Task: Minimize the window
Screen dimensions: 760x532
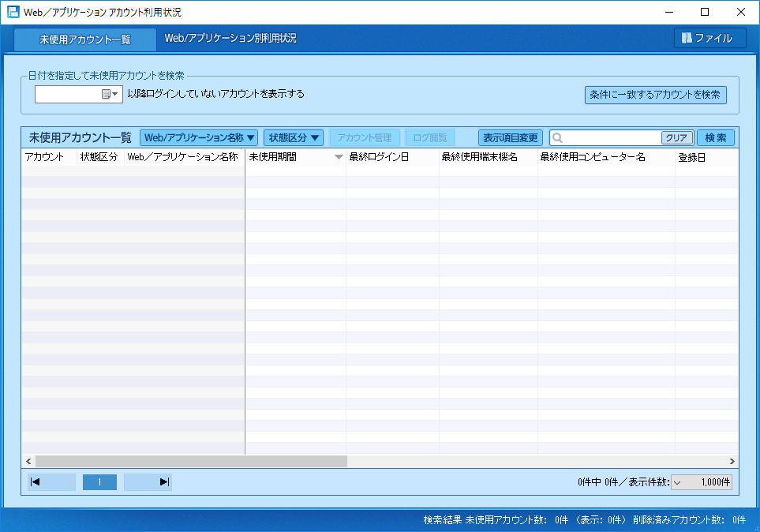Action: point(669,12)
